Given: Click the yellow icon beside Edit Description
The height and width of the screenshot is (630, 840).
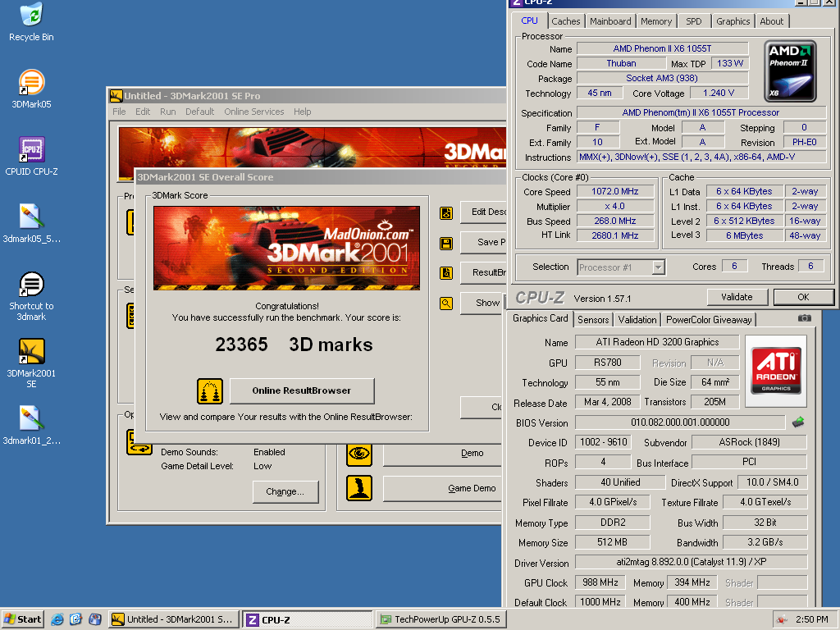Looking at the screenshot, I should click(446, 213).
